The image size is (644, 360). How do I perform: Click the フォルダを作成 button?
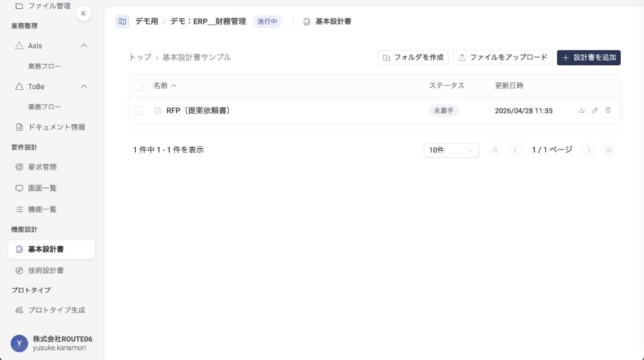pos(413,57)
